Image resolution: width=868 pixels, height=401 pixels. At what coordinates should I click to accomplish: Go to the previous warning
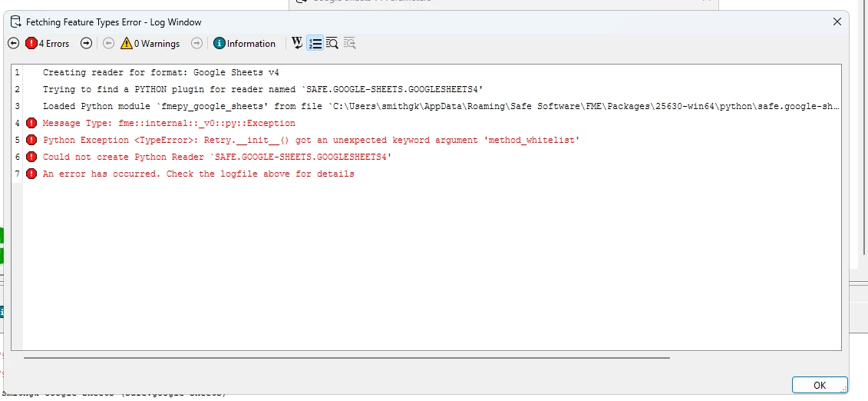point(108,43)
